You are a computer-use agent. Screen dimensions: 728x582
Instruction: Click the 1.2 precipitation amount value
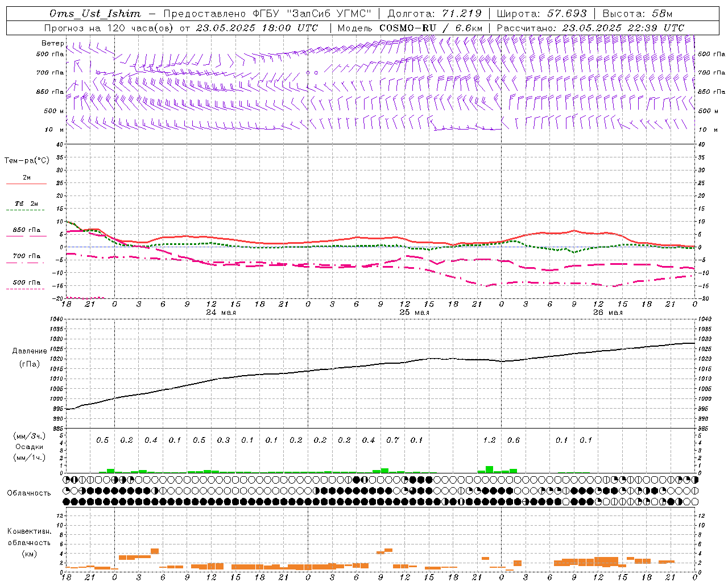(489, 440)
